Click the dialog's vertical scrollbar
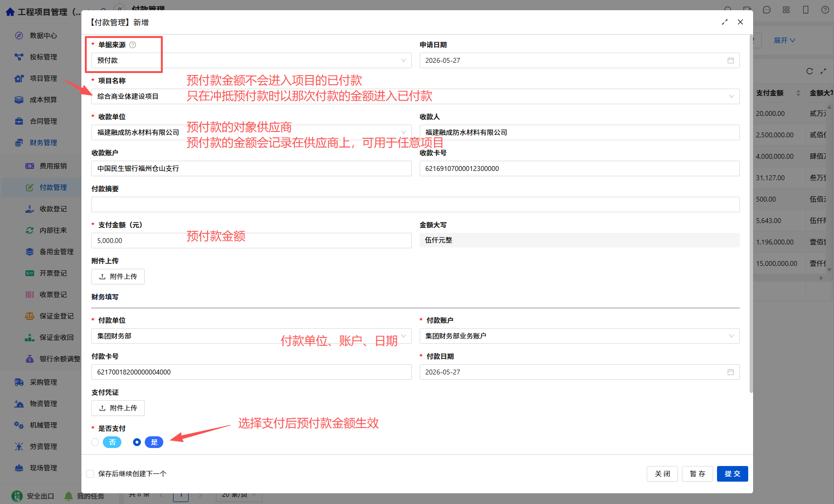The width and height of the screenshot is (834, 504). (x=751, y=214)
